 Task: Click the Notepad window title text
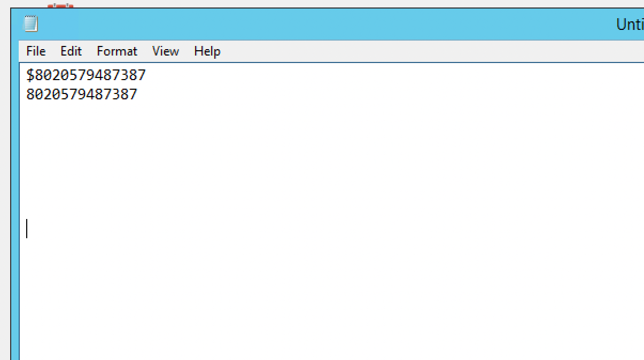tap(630, 24)
